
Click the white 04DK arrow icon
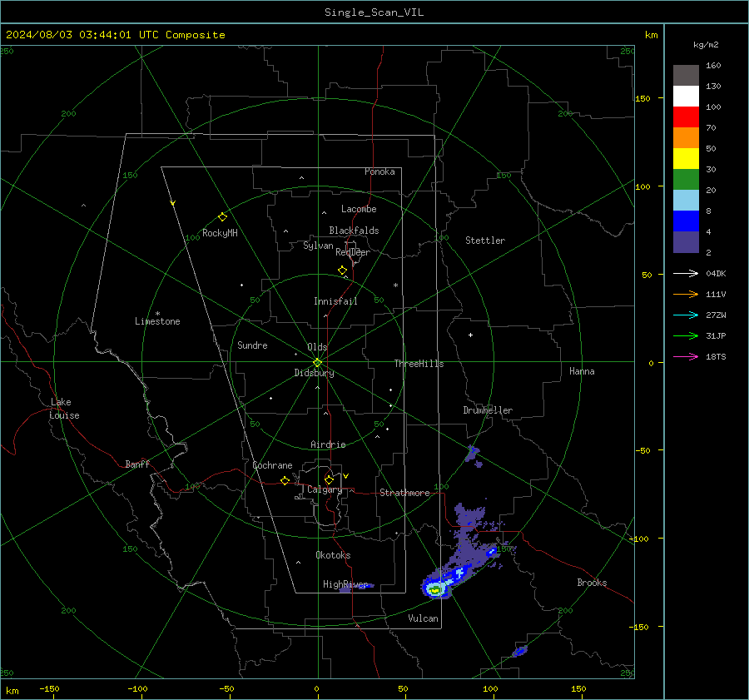[x=686, y=273]
